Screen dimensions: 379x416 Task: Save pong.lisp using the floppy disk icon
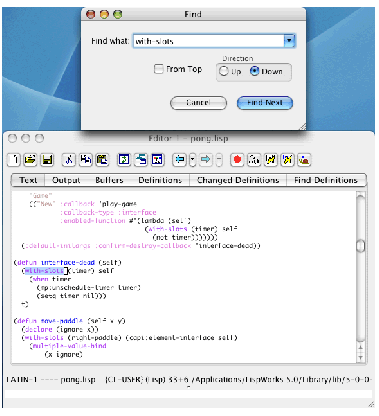click(47, 160)
